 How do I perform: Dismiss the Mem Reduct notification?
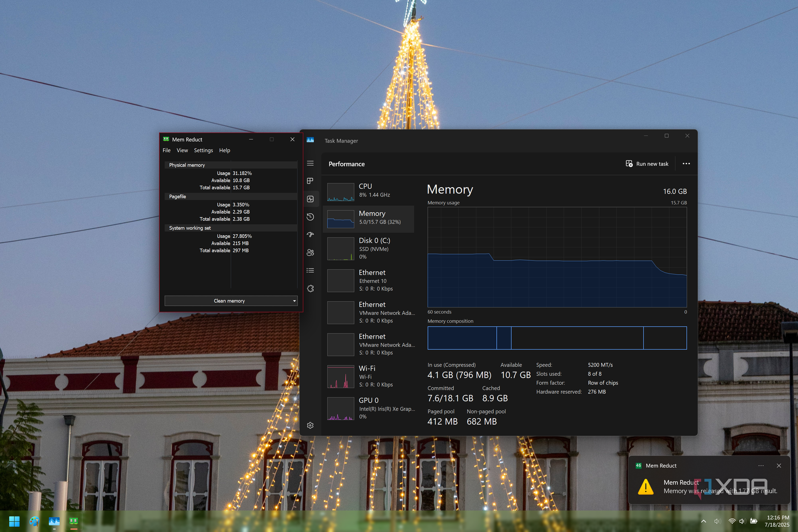pos(779,466)
